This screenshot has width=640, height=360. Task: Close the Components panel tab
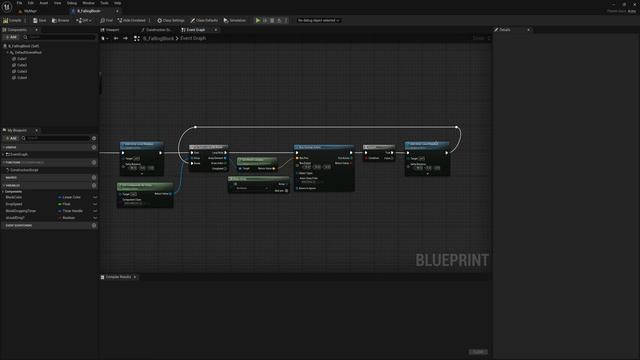click(36, 30)
